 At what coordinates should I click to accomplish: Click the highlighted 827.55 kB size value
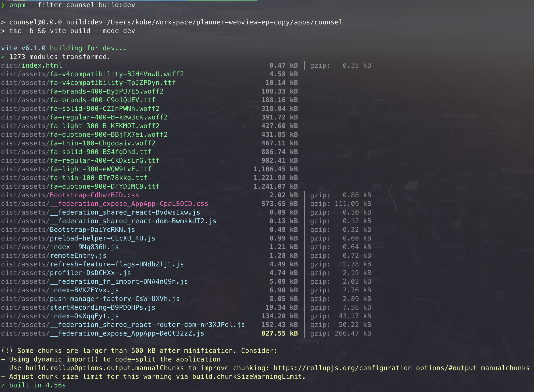[x=280, y=334]
